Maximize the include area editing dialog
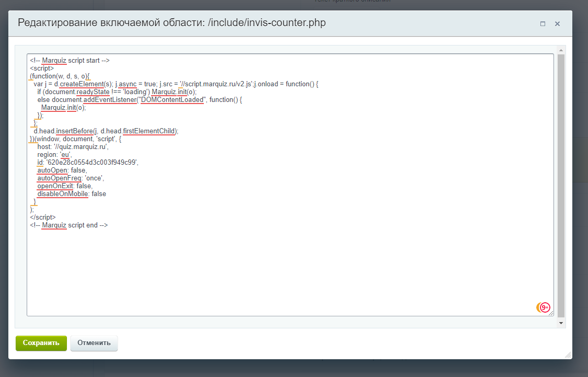 click(543, 24)
